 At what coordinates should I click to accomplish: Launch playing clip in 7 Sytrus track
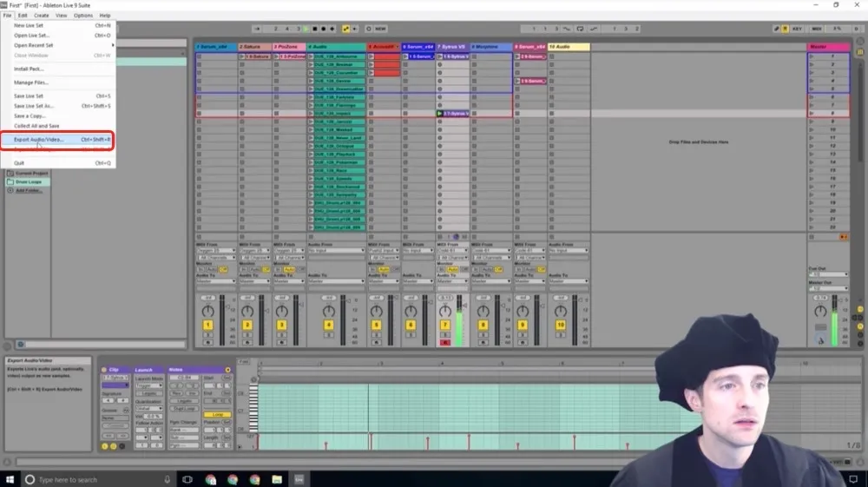click(440, 114)
